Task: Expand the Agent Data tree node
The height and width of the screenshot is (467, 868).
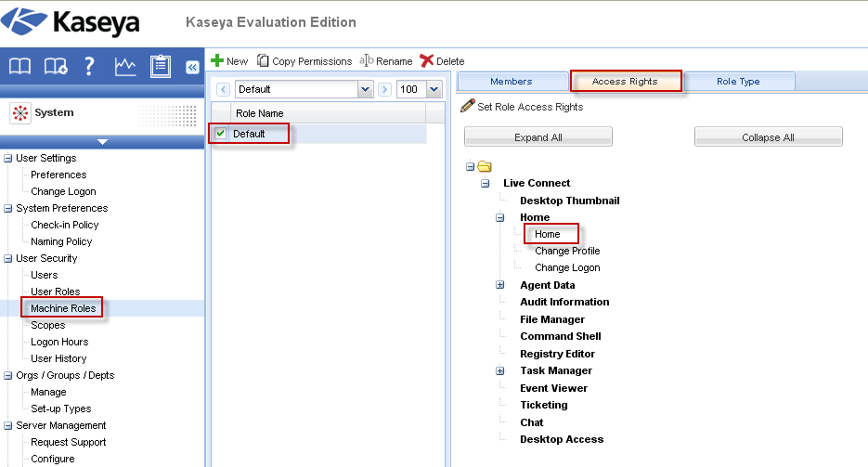Action: [499, 285]
